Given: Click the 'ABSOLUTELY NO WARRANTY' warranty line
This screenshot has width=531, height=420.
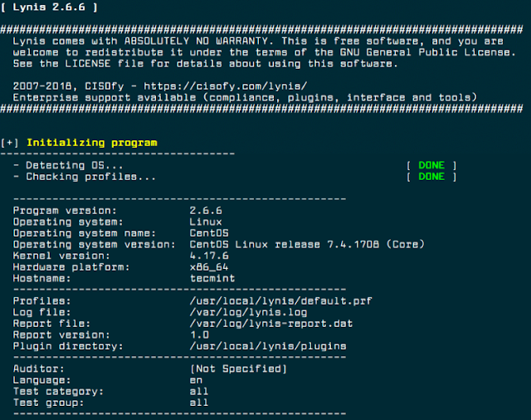Looking at the screenshot, I should [258, 42].
